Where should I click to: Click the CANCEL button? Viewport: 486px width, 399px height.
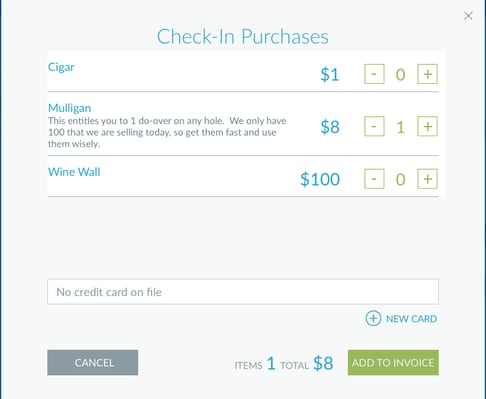tap(93, 363)
